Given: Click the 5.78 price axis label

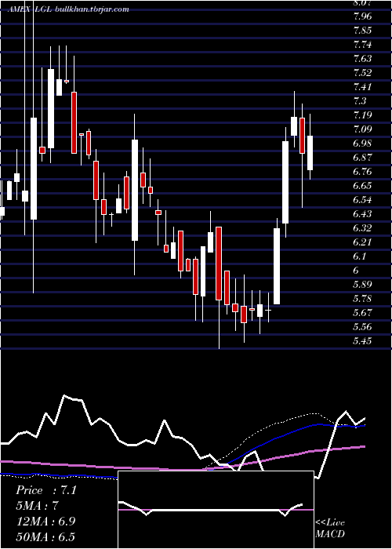Looking at the screenshot, I should click(362, 299).
